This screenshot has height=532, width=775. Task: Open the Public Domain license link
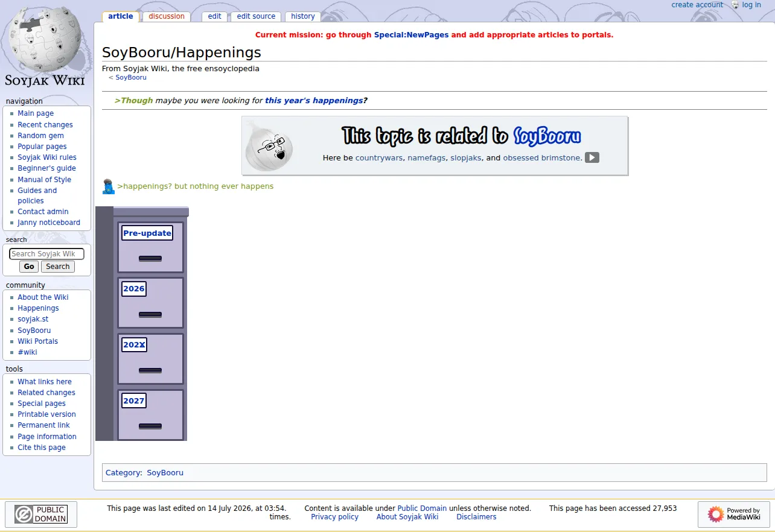pos(422,508)
